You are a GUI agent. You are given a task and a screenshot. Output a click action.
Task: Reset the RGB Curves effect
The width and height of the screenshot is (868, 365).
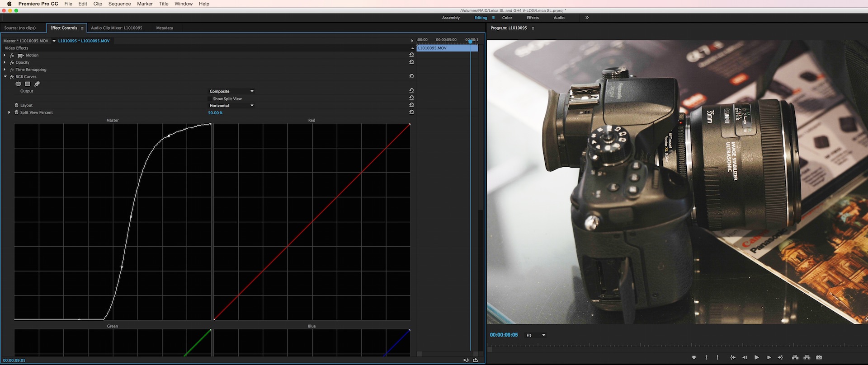411,77
